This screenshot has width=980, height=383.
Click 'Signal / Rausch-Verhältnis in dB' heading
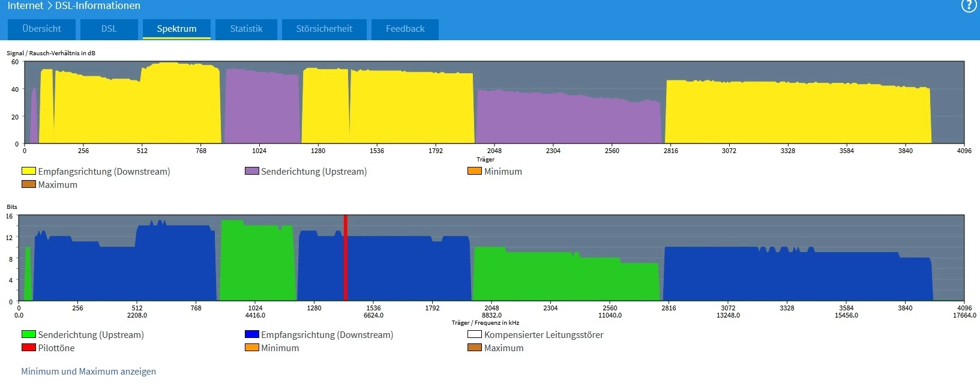pyautogui.click(x=51, y=53)
